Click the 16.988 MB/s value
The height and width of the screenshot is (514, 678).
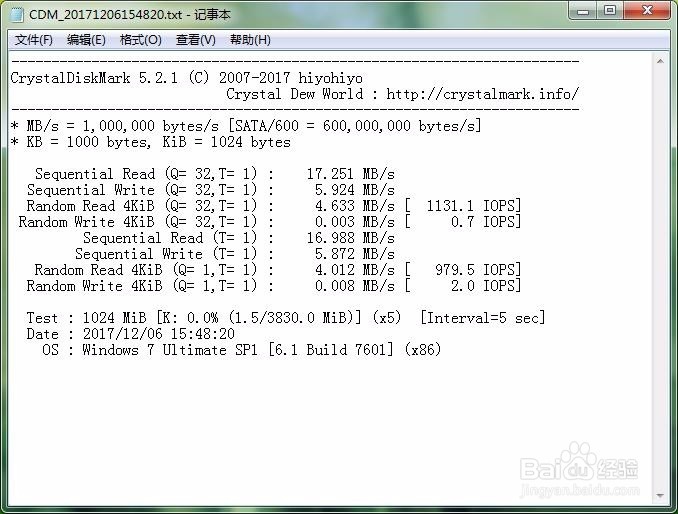pyautogui.click(x=351, y=238)
